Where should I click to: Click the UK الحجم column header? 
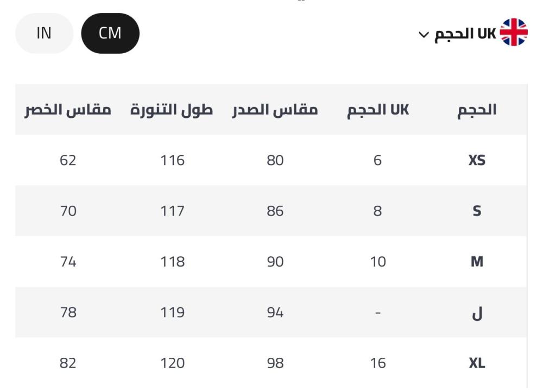[x=378, y=110]
